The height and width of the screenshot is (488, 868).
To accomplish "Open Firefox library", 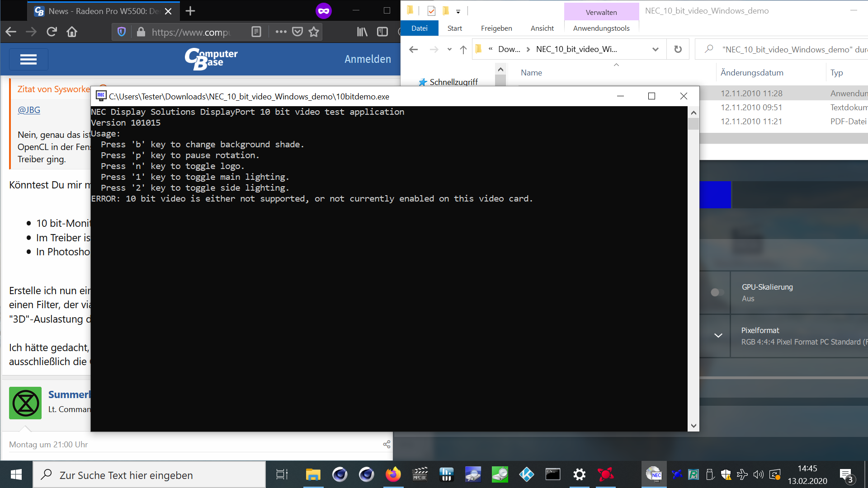I will click(x=362, y=32).
